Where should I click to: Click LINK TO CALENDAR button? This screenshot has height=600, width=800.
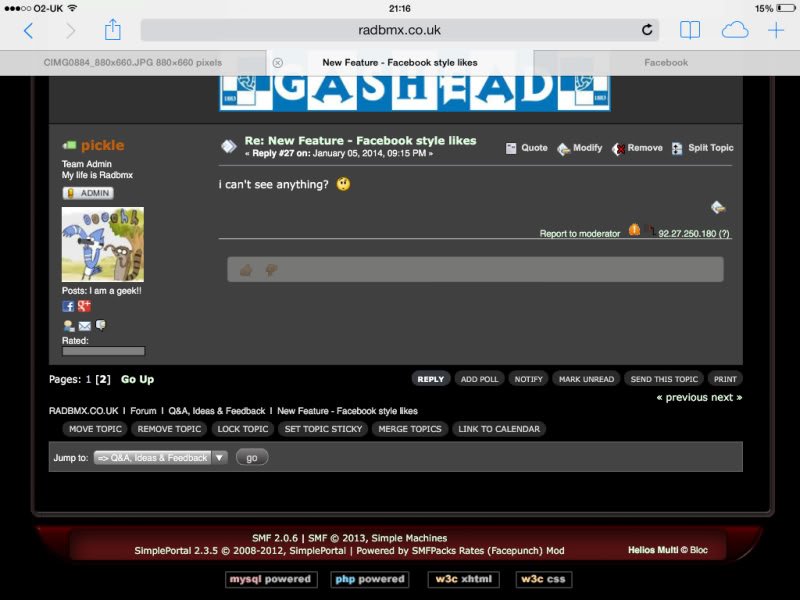pyautogui.click(x=499, y=429)
